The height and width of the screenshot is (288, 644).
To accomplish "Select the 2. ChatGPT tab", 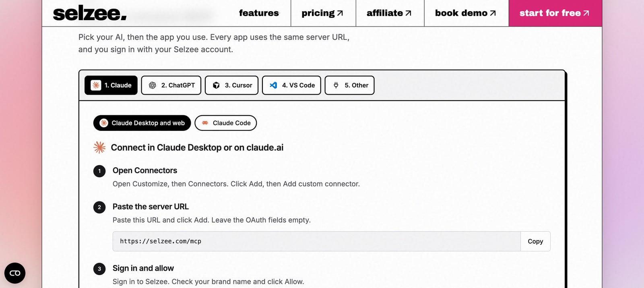I will [171, 85].
